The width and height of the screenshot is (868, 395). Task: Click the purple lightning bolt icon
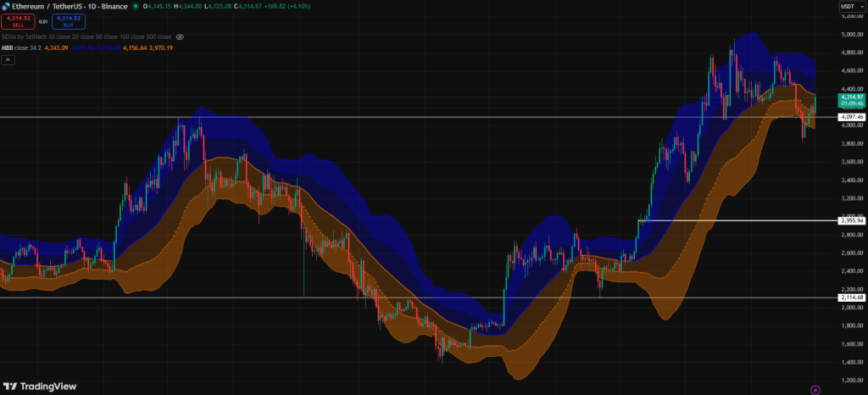point(815,390)
